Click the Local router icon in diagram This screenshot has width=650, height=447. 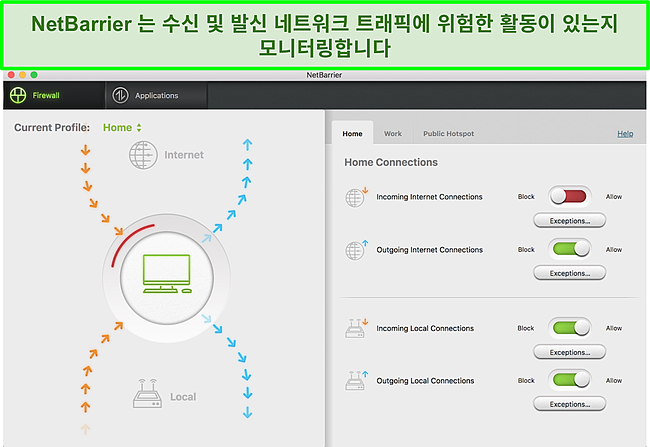(x=148, y=394)
